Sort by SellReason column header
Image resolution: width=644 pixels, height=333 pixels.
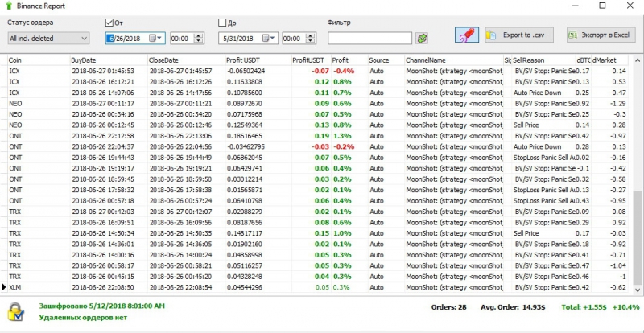(543, 60)
